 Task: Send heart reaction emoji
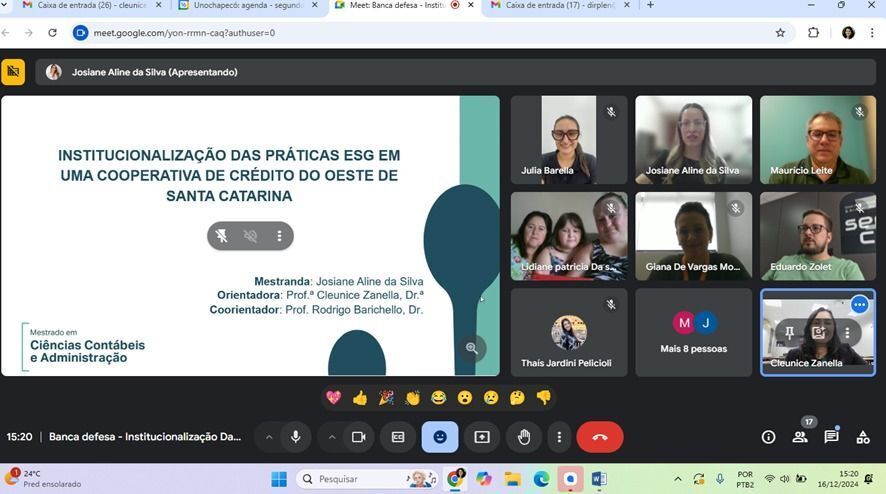[x=333, y=398]
